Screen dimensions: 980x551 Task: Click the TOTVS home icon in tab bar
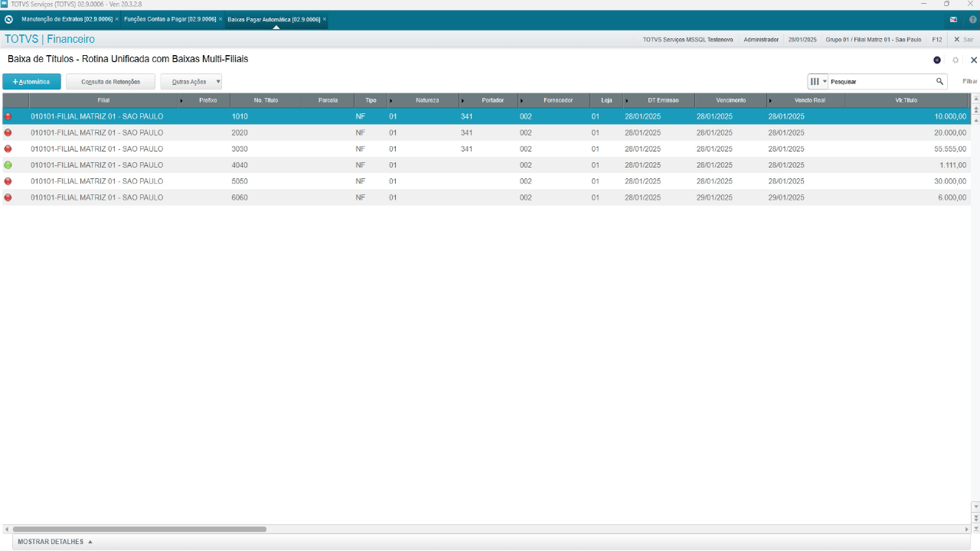[8, 19]
